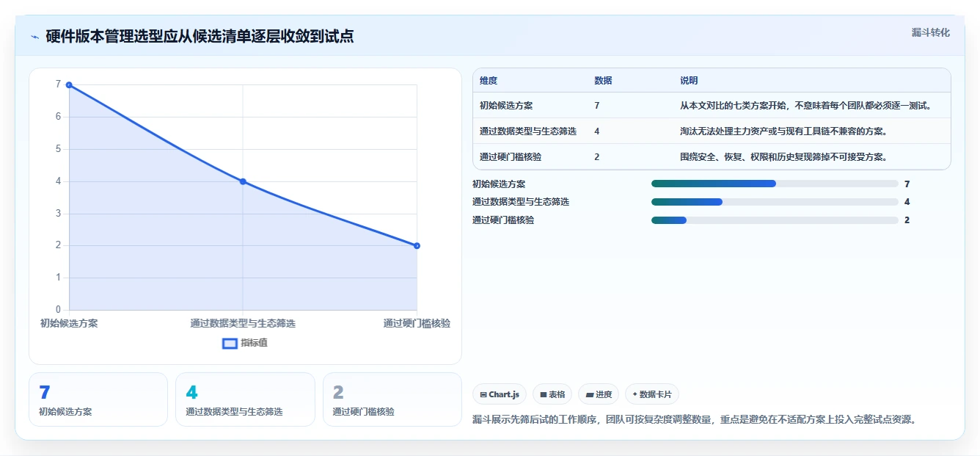Click the value 2 beside the progress bar

tap(907, 220)
